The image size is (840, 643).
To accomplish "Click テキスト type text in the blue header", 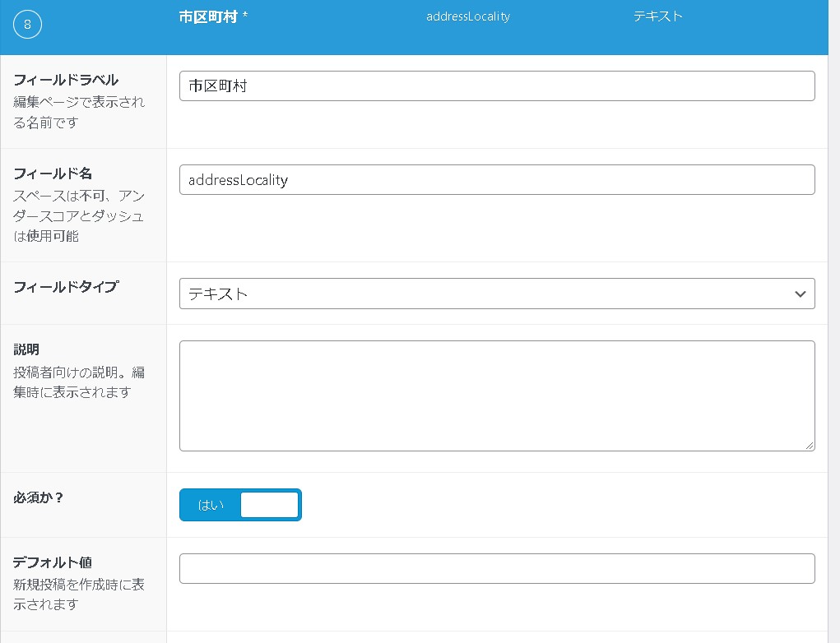I will (657, 16).
